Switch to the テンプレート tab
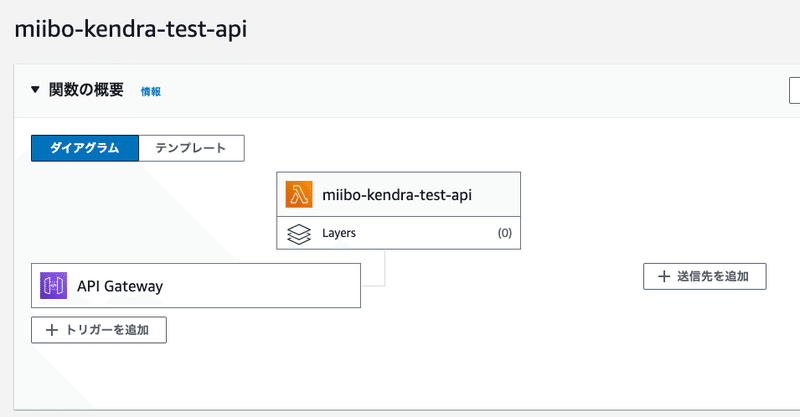The width and height of the screenshot is (800, 417). [x=191, y=148]
